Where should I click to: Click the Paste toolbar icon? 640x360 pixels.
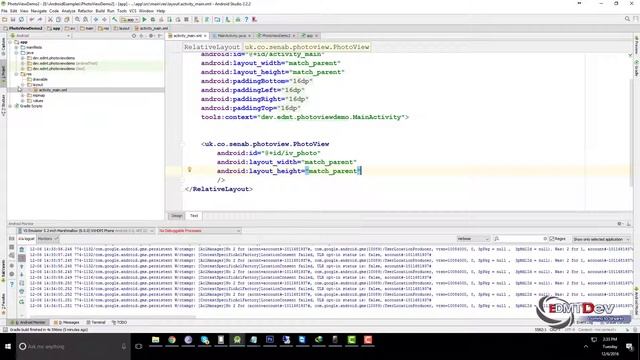coord(67,19)
